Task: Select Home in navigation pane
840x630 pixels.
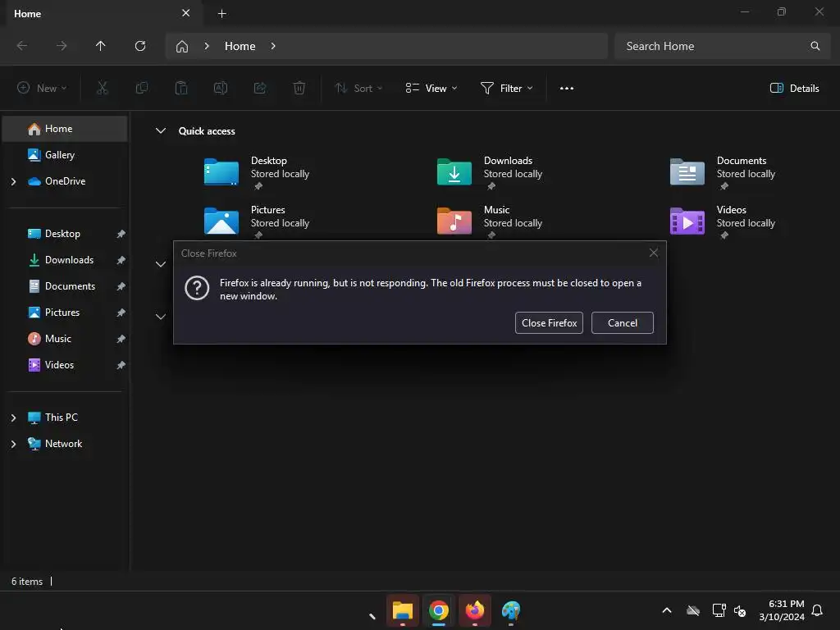Action: (x=65, y=129)
